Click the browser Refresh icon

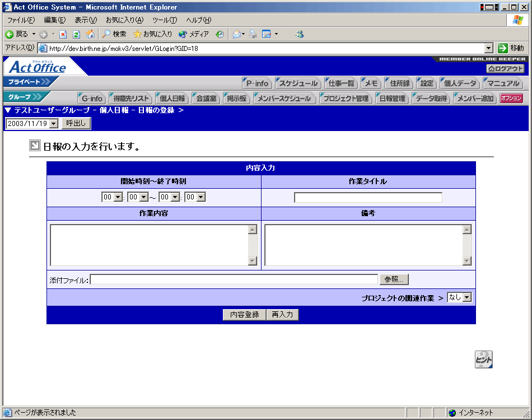pos(77,34)
